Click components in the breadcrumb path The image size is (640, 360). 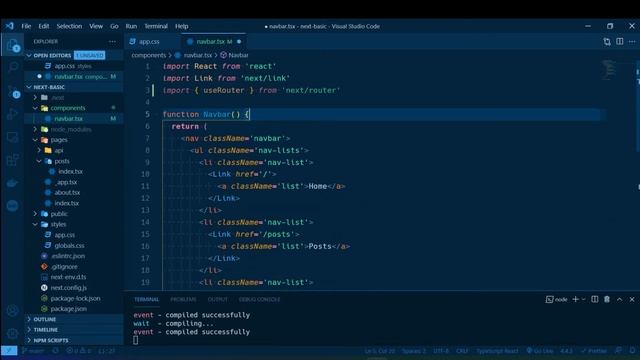pyautogui.click(x=149, y=55)
